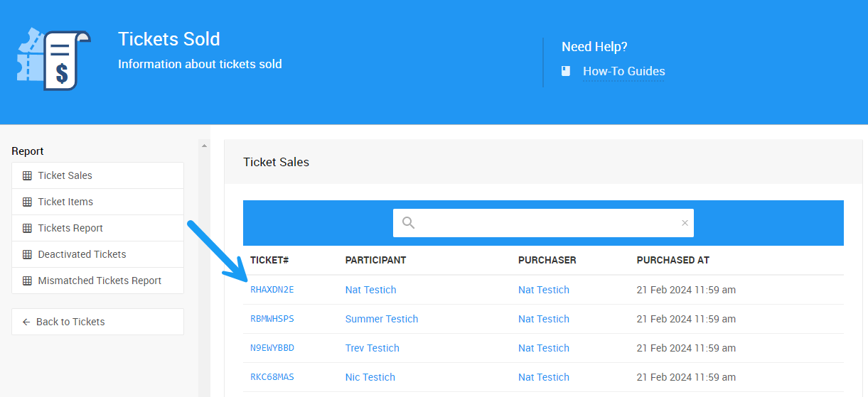
Task: Open the How-To Guides link
Action: pos(623,71)
